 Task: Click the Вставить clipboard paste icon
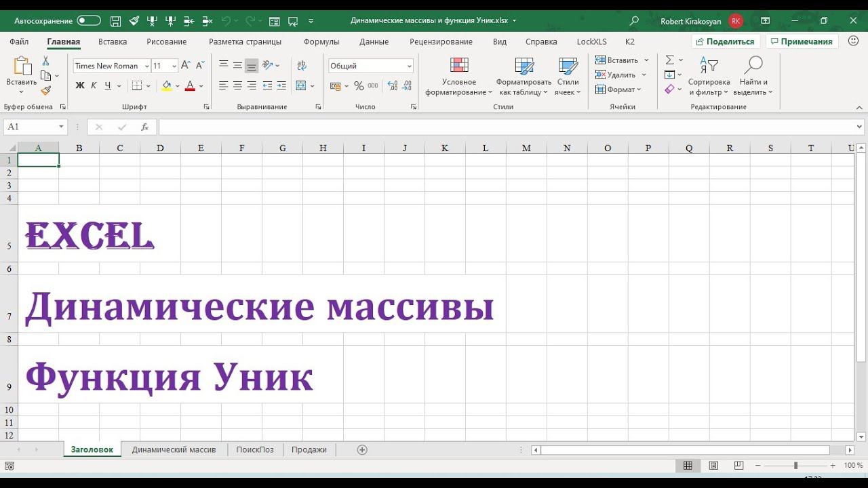coord(22,66)
